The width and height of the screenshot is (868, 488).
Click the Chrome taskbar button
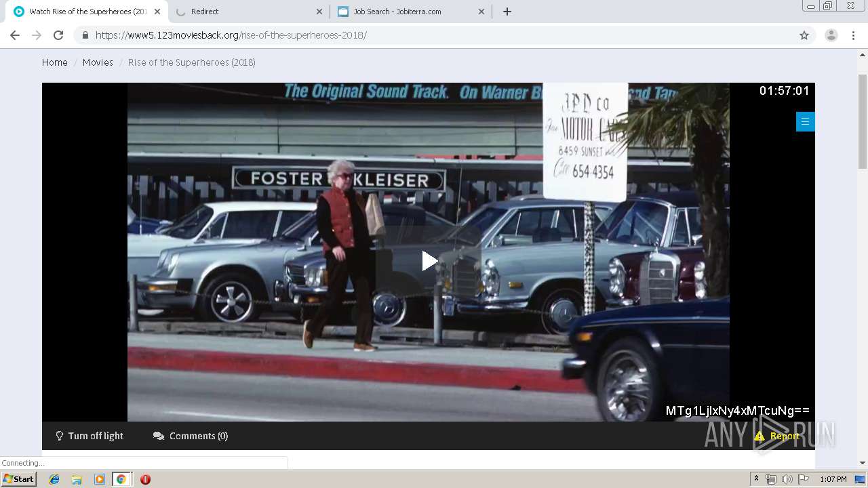121,479
